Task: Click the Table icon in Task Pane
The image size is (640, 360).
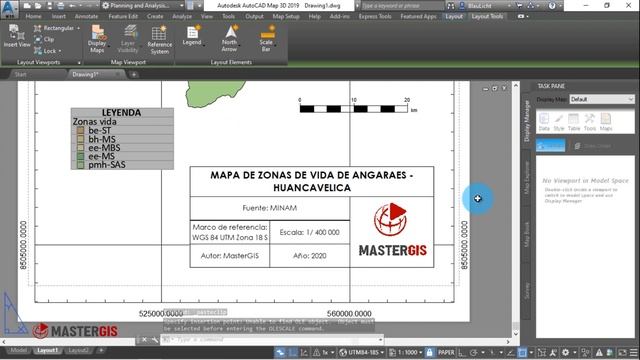Action: pyautogui.click(x=573, y=122)
